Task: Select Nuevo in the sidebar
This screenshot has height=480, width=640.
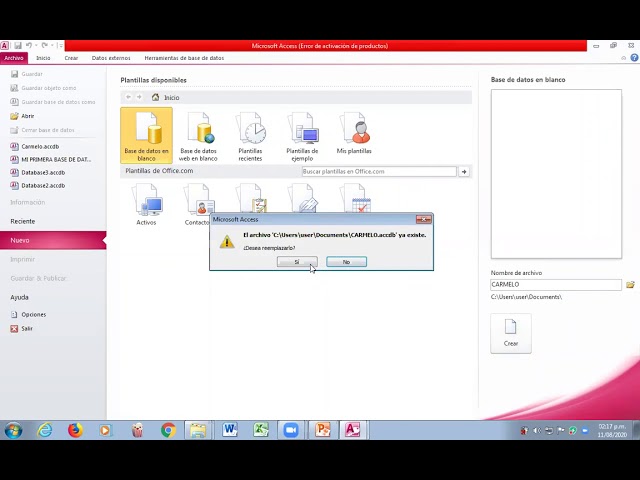Action: (x=53, y=240)
